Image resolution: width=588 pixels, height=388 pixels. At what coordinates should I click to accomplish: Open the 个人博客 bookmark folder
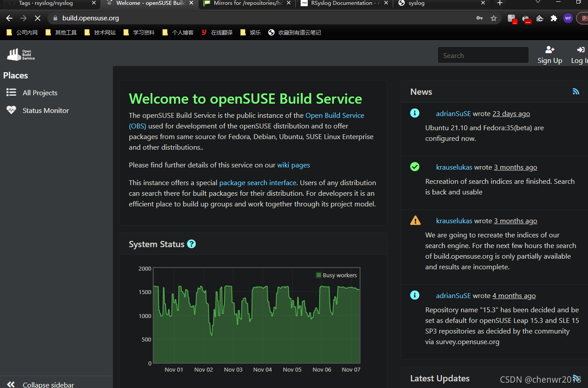178,32
